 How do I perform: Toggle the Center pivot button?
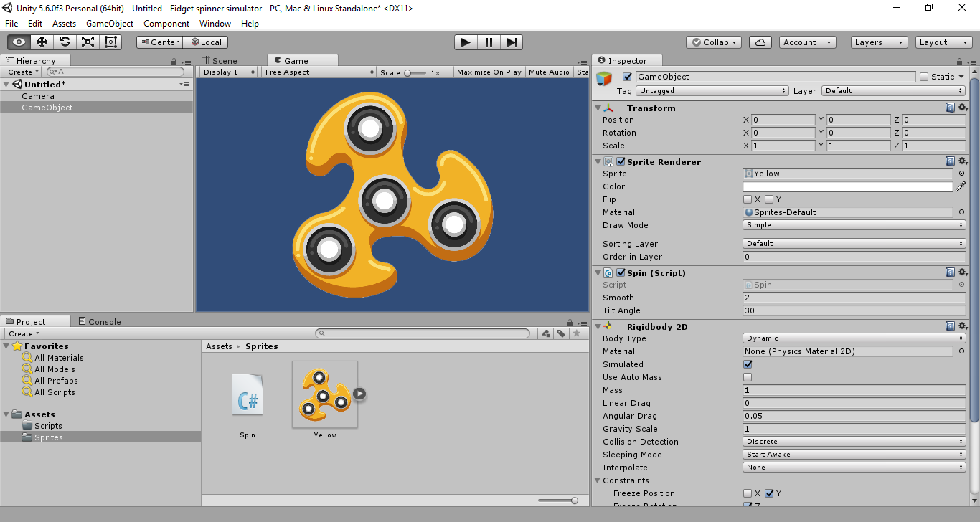[159, 42]
